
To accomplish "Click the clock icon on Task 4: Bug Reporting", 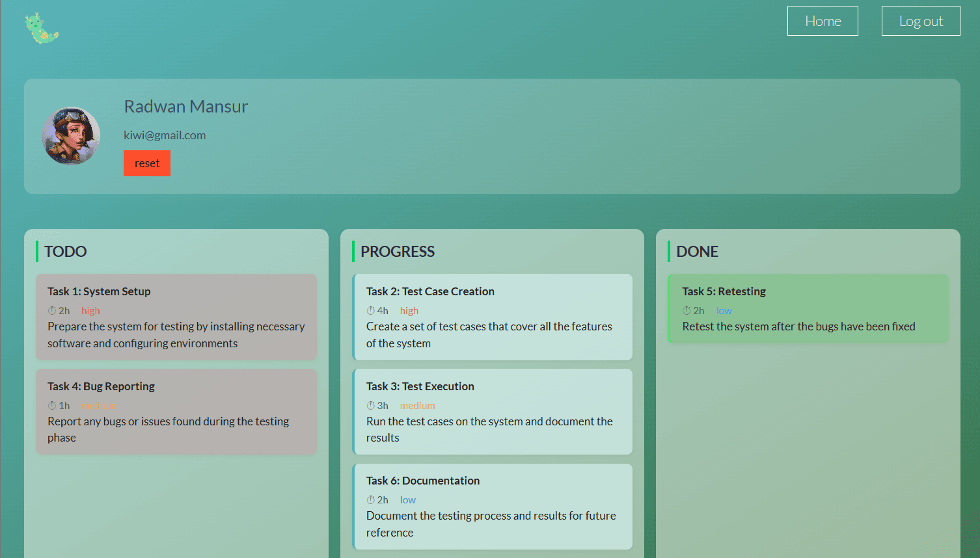I will [x=51, y=405].
